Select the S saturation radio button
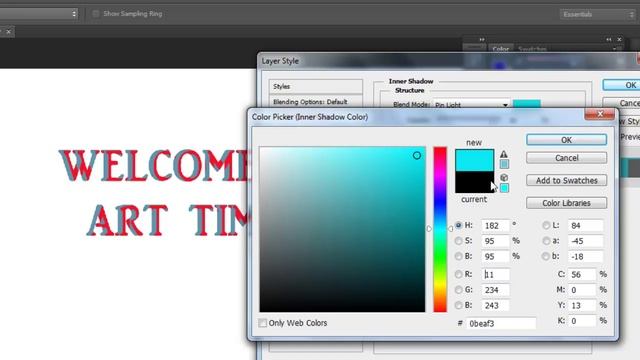Viewport: 640px width, 360px height. (458, 241)
